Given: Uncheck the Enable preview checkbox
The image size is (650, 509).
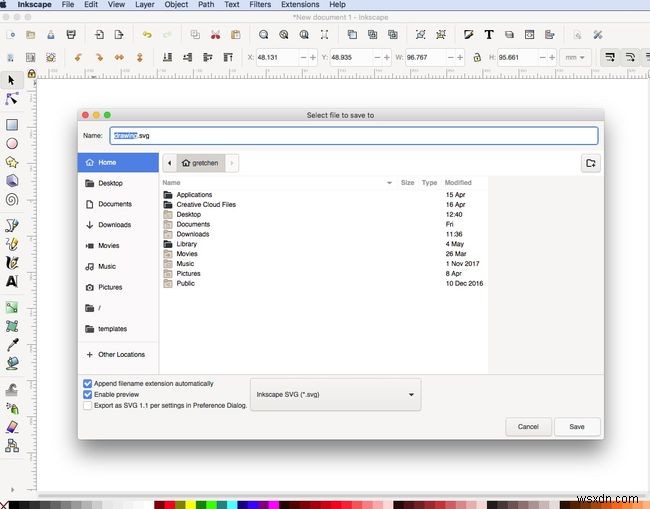Looking at the screenshot, I should [88, 395].
